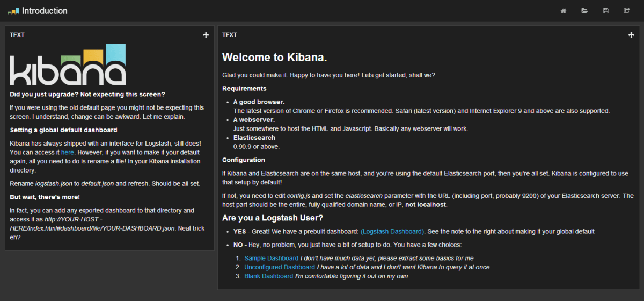The image size is (644, 301).
Task: Click the 'Are you a Logstash User?' heading
Action: [x=273, y=218]
